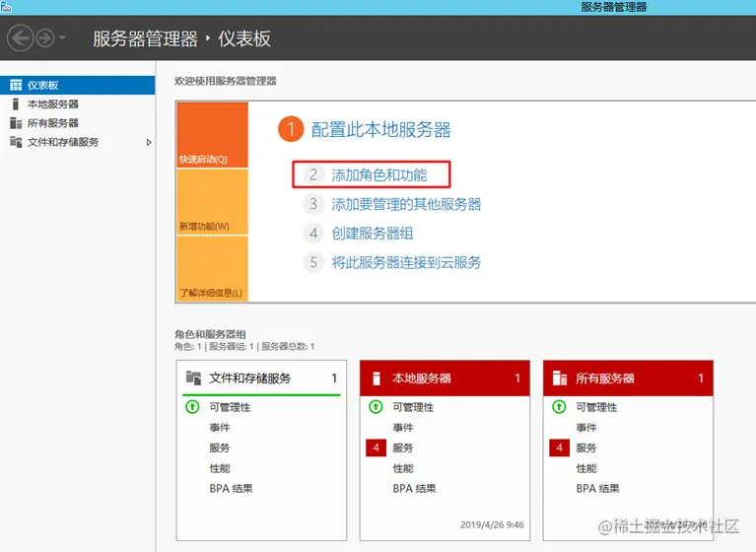Click the 仪表板 grid icon in sidebar
The width and height of the screenshot is (756, 552).
click(16, 86)
